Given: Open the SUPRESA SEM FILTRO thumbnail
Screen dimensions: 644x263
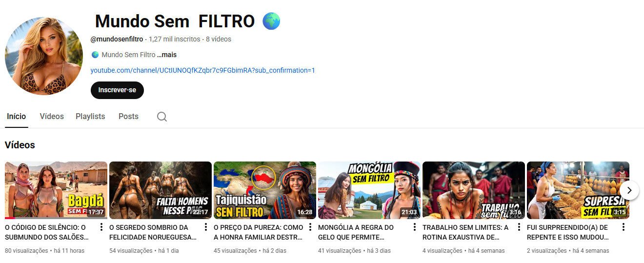Looking at the screenshot, I should (578, 190).
